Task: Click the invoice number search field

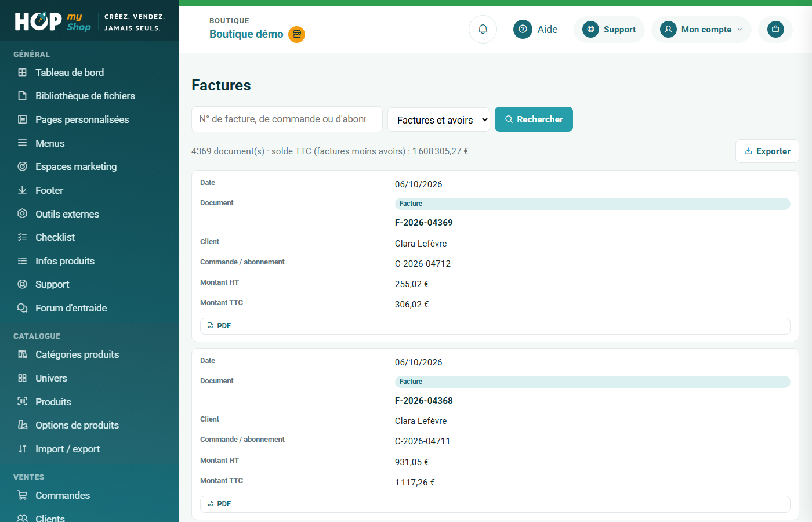Action: (x=287, y=119)
